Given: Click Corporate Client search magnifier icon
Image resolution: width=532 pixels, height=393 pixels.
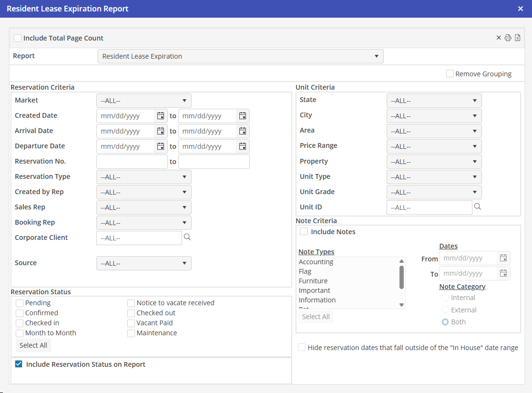Looking at the screenshot, I should tap(187, 237).
